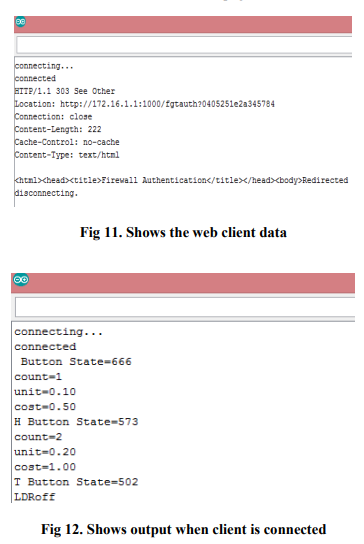
Task: Click the Arduino icon in upper serial monitor
Action: [20, 22]
